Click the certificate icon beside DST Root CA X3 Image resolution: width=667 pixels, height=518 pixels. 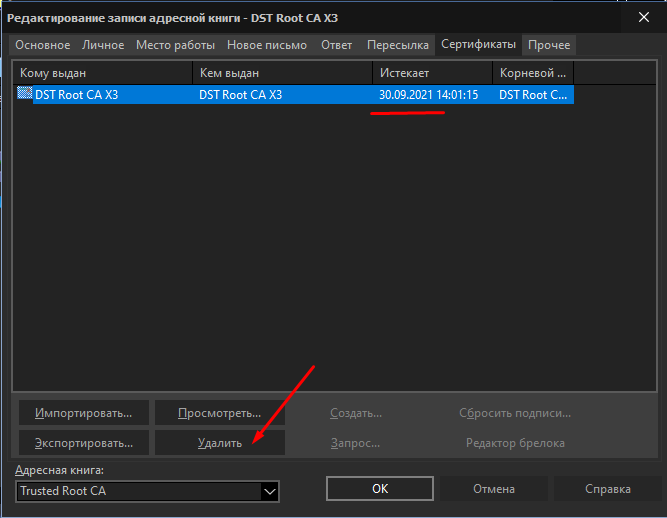click(x=25, y=93)
